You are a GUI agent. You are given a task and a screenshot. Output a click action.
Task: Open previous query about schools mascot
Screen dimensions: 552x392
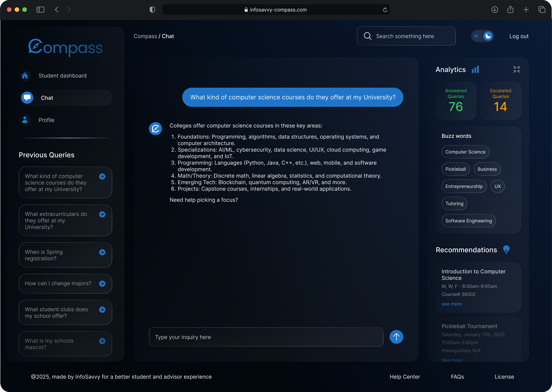[65, 344]
